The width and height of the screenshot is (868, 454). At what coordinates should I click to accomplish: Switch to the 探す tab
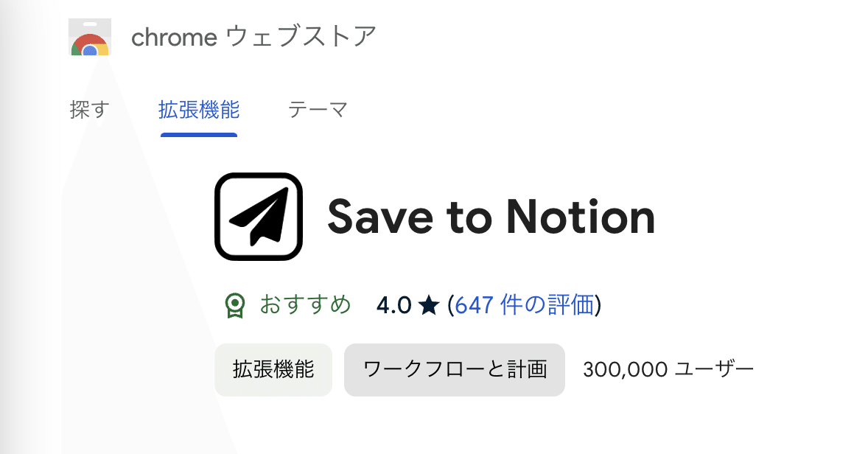pos(90,108)
